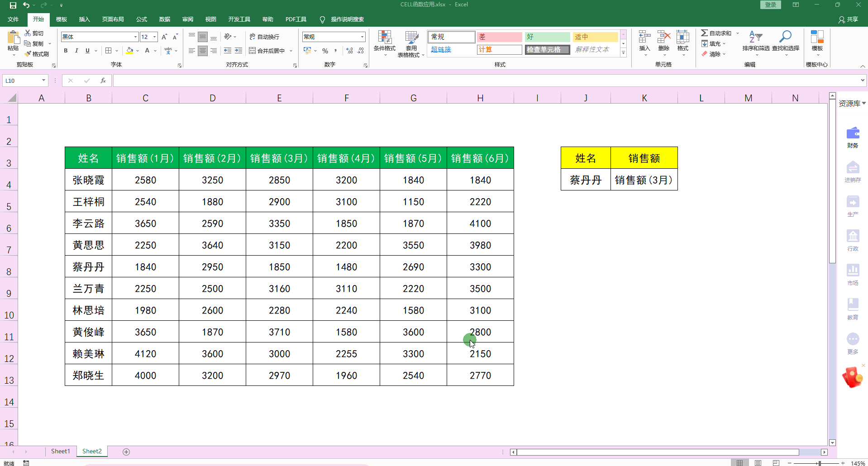Expand the cell styles gallery
This screenshot has height=466, width=868.
pyautogui.click(x=623, y=53)
